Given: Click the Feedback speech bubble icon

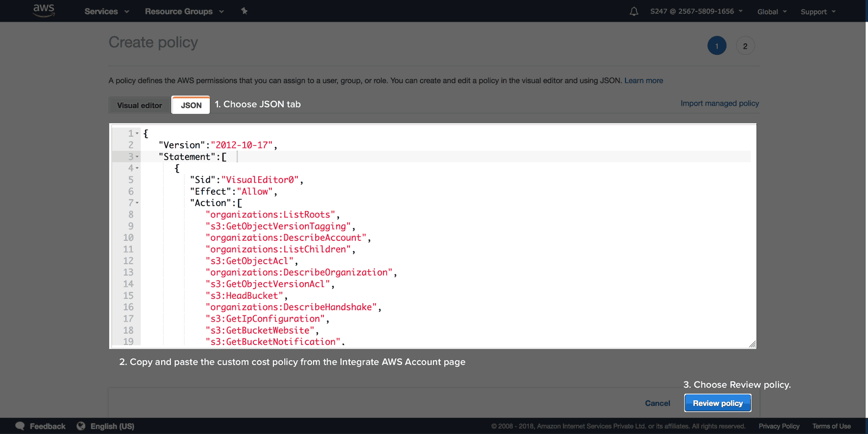Looking at the screenshot, I should [20, 426].
